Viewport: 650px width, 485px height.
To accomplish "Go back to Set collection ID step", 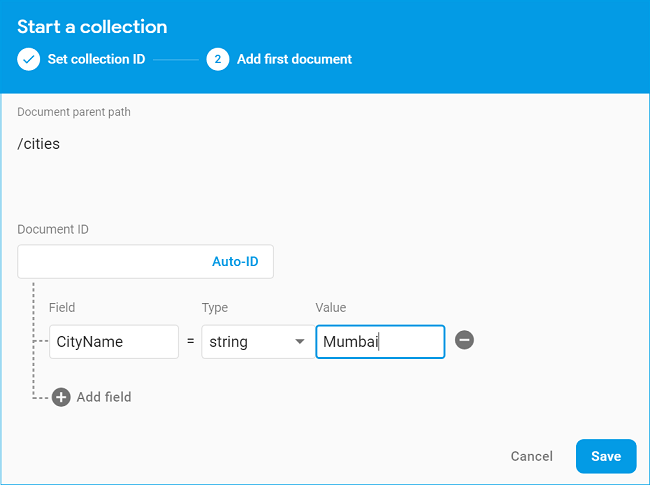I will 96,59.
